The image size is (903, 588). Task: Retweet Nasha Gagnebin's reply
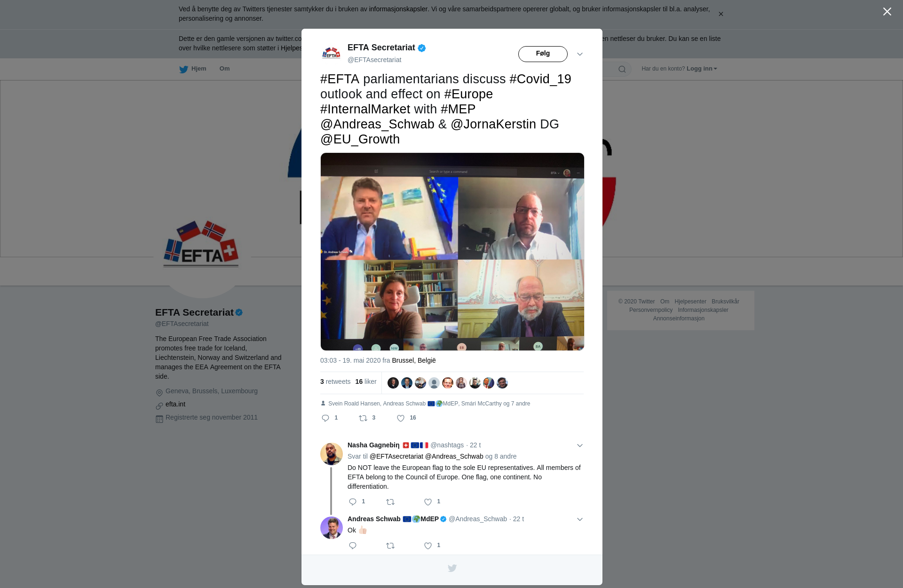click(390, 502)
